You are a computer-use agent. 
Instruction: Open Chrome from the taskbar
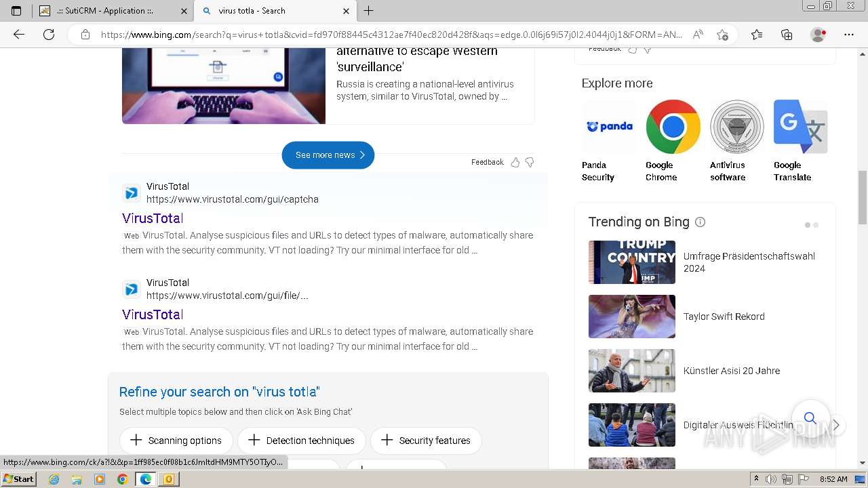coord(122,479)
